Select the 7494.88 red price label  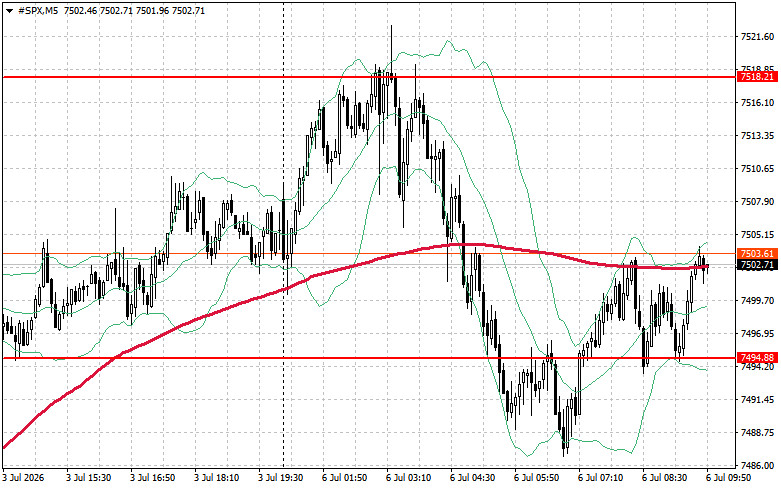coord(757,358)
